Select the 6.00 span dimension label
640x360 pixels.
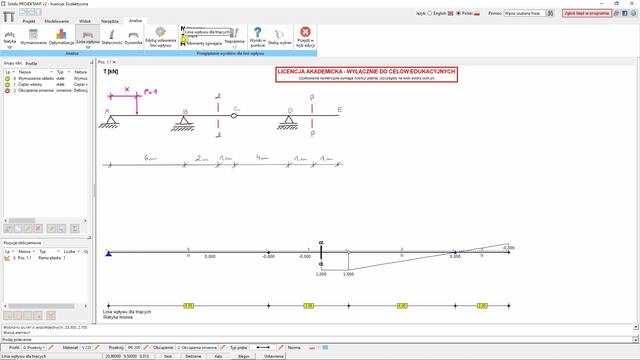189,306
